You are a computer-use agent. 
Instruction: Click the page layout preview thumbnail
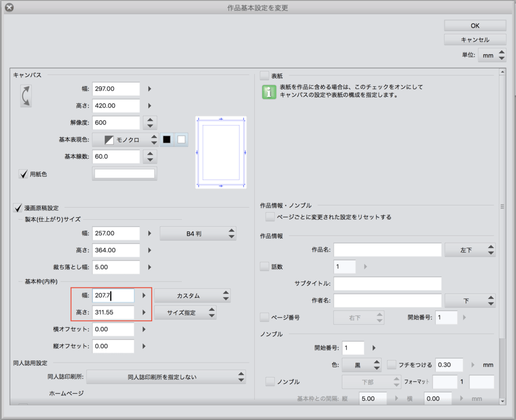click(220, 153)
